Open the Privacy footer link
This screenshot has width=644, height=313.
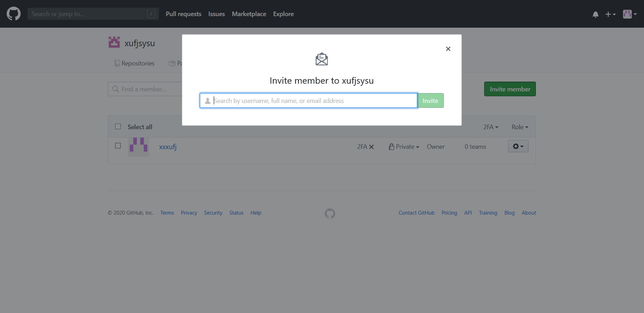coord(189,213)
